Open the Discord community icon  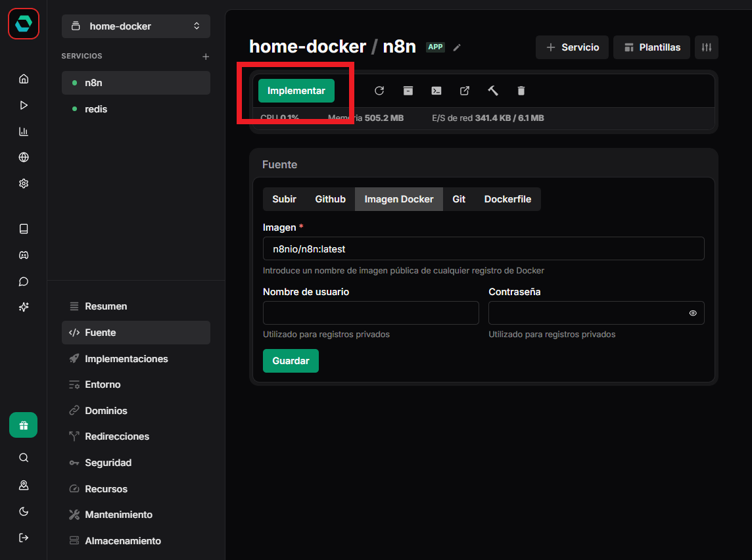(24, 255)
